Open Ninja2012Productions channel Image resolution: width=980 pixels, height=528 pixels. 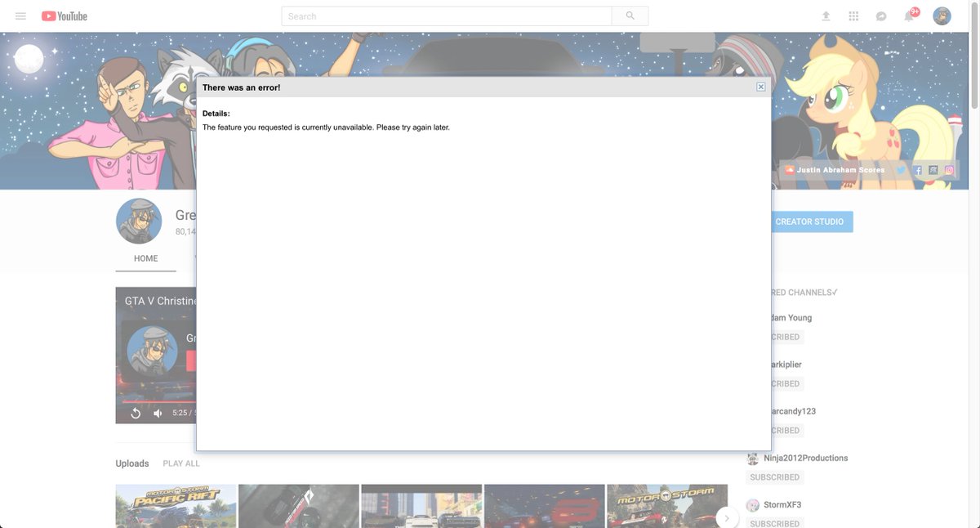(805, 458)
